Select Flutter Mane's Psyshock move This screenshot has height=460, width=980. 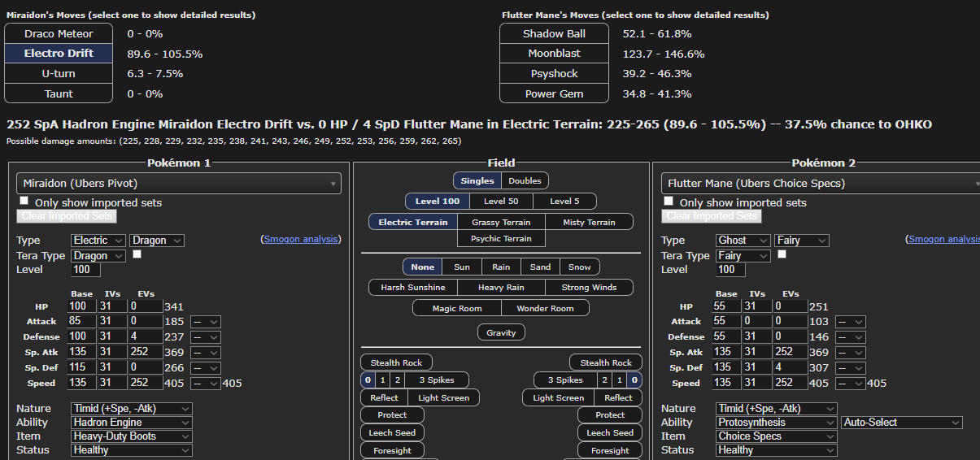point(554,73)
